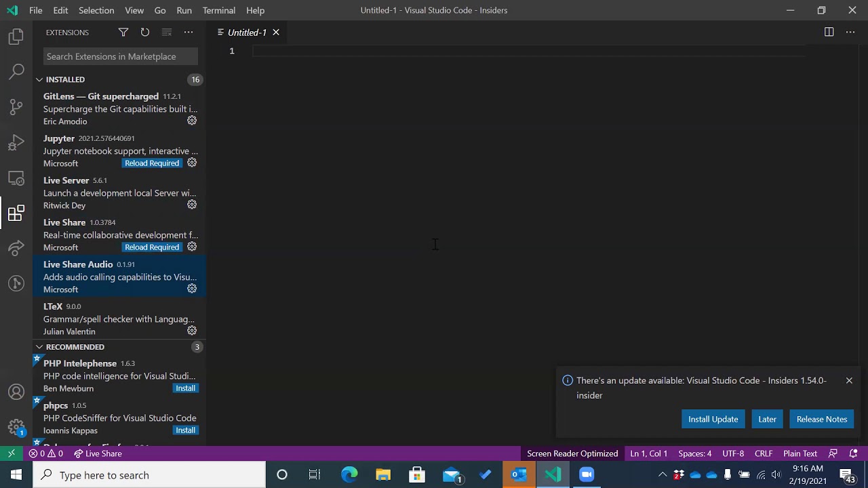The width and height of the screenshot is (868, 488).
Task: Open editor More Actions ellipsis
Action: click(x=850, y=32)
